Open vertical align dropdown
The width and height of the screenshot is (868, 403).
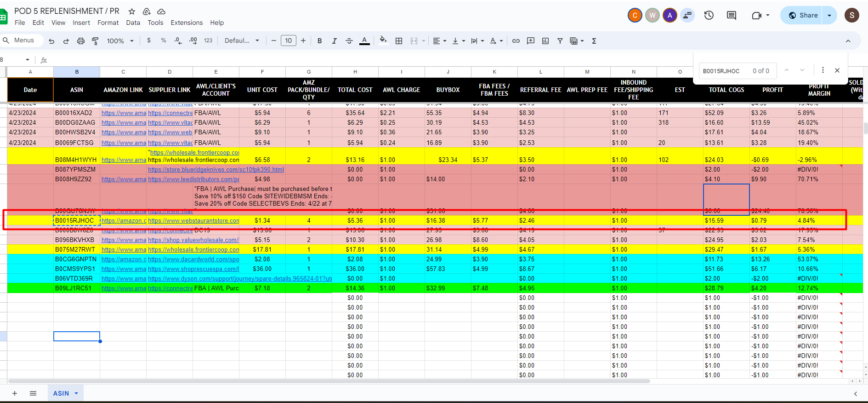click(459, 41)
